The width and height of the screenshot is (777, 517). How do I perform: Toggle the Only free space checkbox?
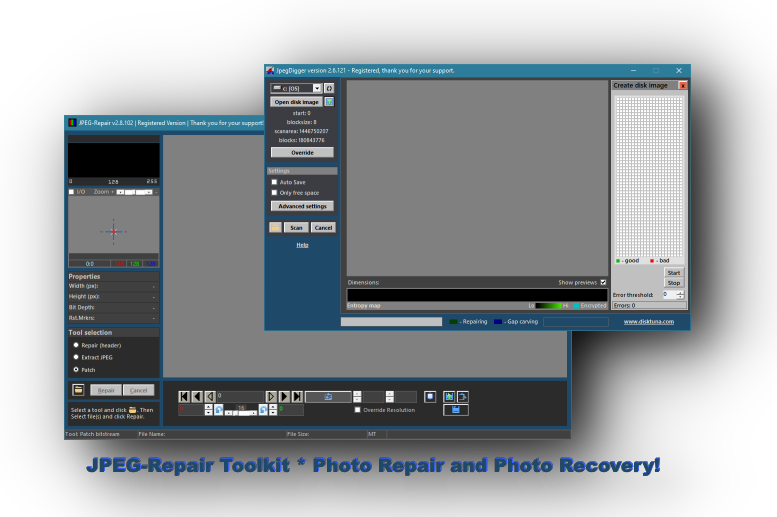pyautogui.click(x=275, y=193)
